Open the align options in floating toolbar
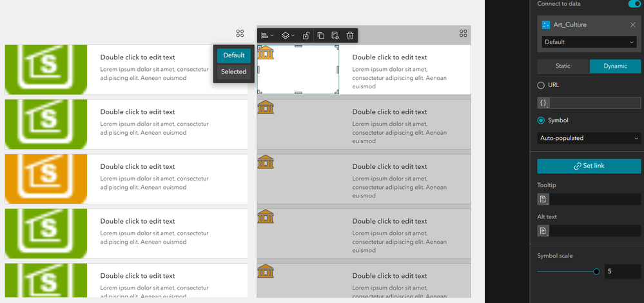 [268, 35]
